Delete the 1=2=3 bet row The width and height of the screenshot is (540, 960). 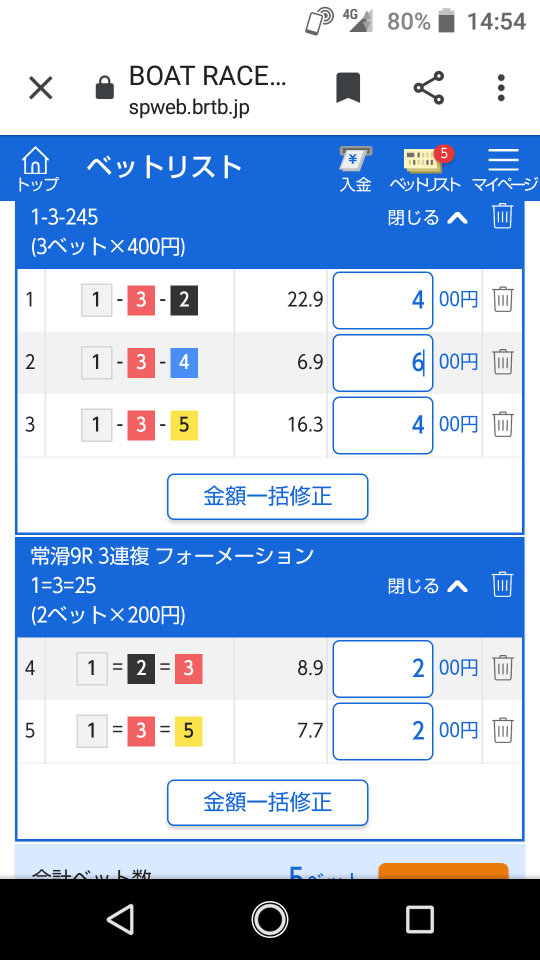(503, 668)
